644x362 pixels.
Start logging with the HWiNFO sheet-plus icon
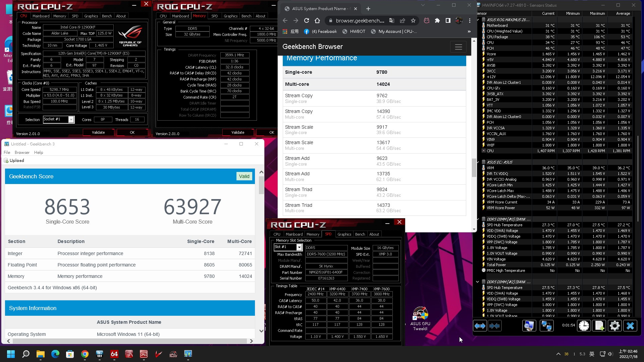(599, 326)
